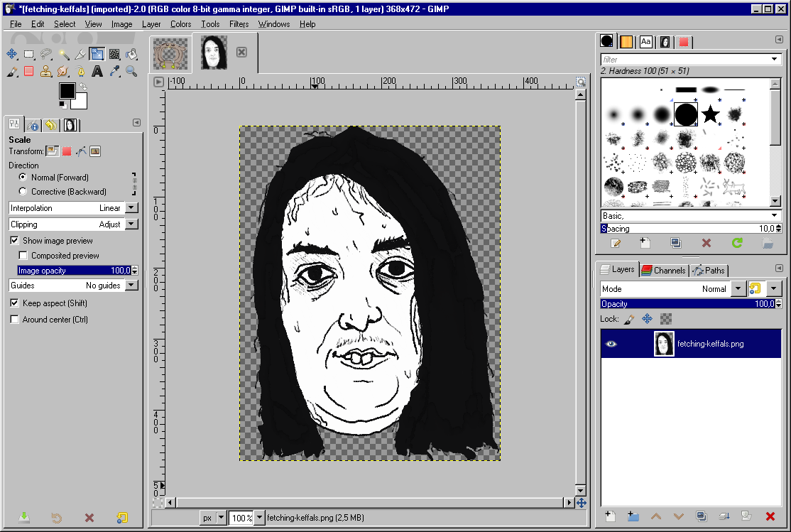Open the Filters menu
This screenshot has height=532, width=791.
tap(239, 23)
